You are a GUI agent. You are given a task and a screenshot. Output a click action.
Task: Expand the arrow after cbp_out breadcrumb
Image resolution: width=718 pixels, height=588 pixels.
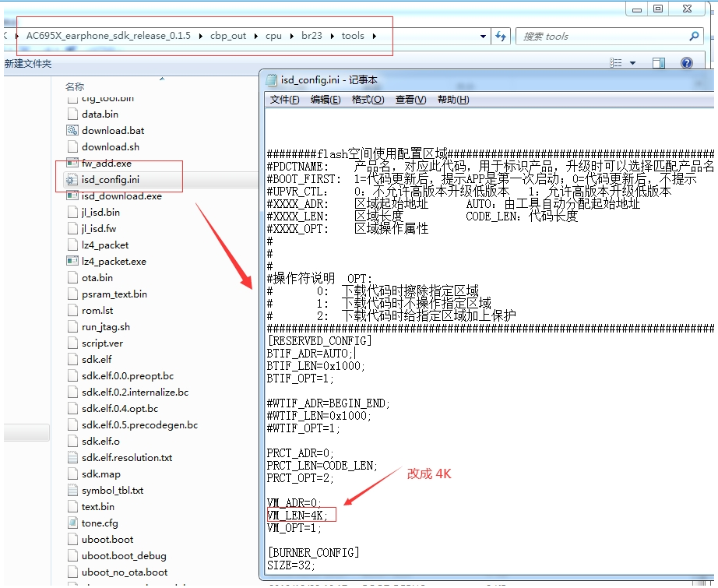[x=255, y=36]
